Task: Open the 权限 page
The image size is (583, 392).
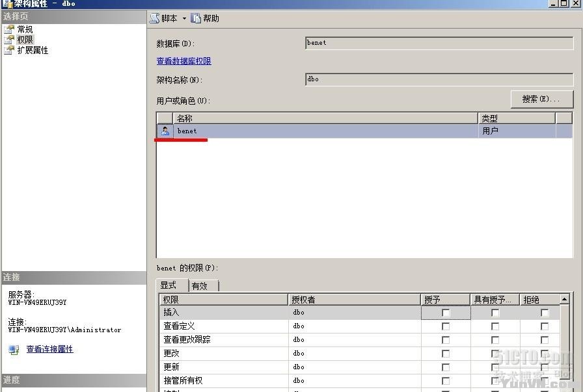Action: [x=25, y=40]
